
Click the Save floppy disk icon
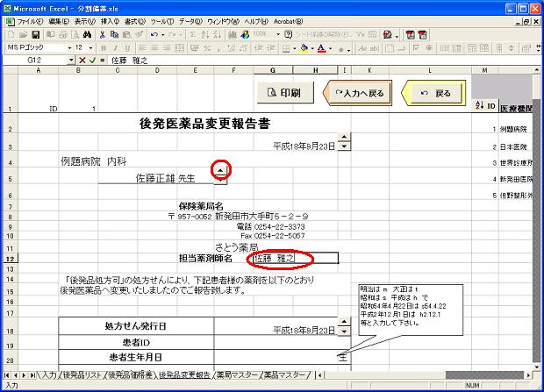point(38,34)
